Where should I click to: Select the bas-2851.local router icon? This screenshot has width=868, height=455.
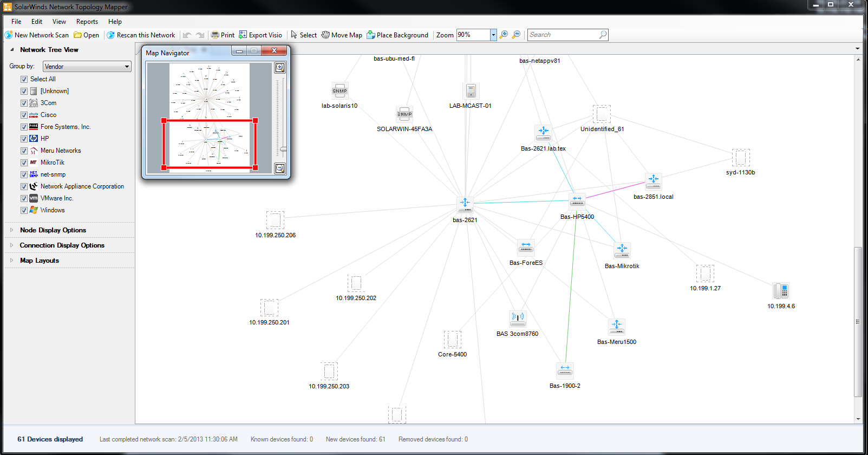point(654,181)
